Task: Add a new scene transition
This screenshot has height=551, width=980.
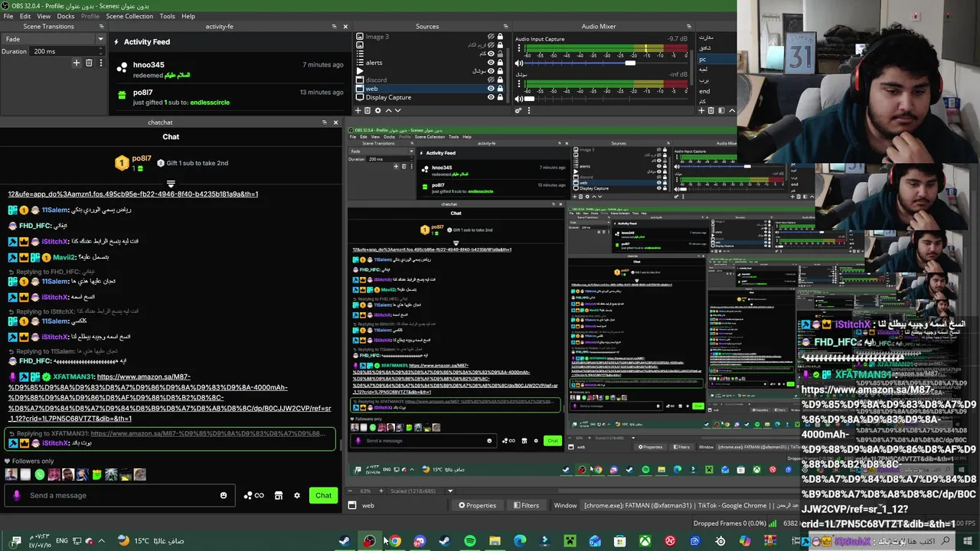Action: click(x=76, y=63)
